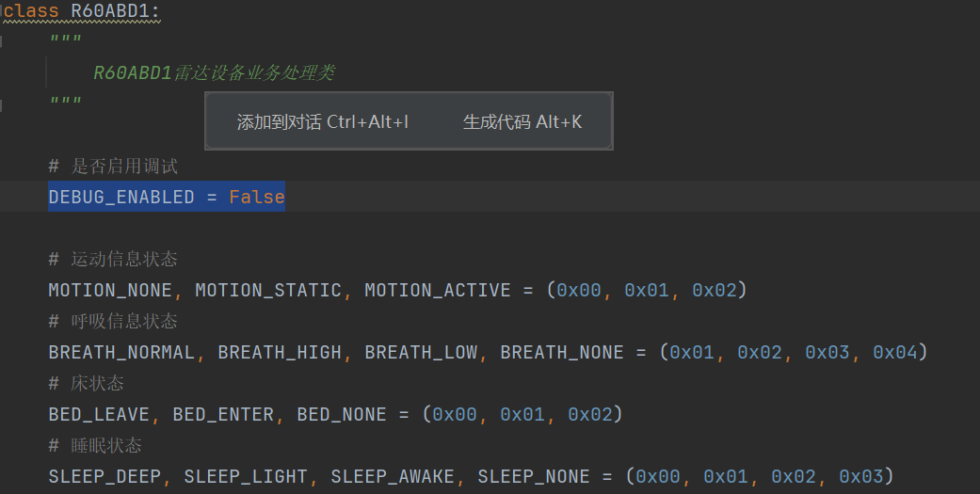Image resolution: width=980 pixels, height=494 pixels.
Task: Click the 添加到对话 Ctrl+Alt+I popup button
Action: coord(323,121)
